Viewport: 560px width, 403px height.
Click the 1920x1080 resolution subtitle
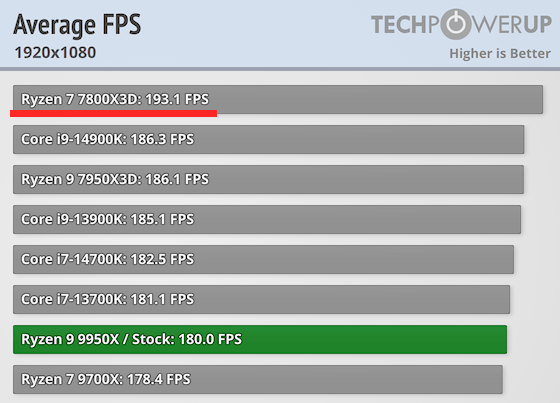coord(55,53)
